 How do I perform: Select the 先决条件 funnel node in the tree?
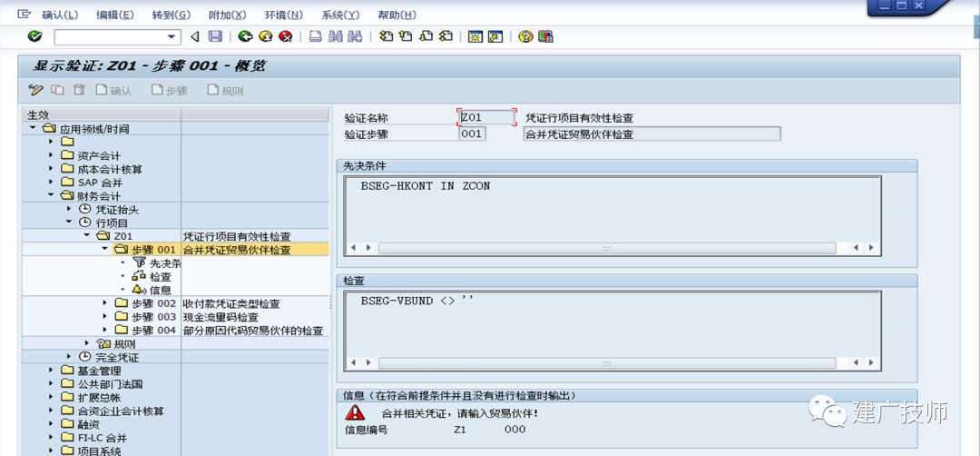pyautogui.click(x=156, y=263)
